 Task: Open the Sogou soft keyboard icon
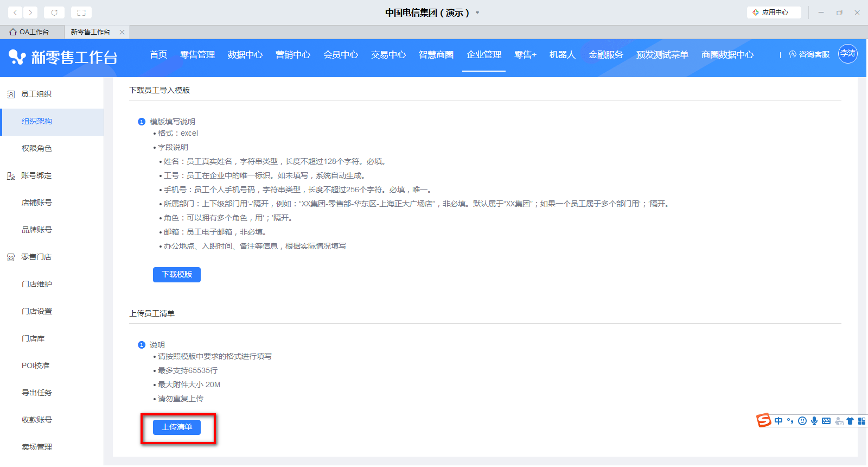tap(826, 421)
